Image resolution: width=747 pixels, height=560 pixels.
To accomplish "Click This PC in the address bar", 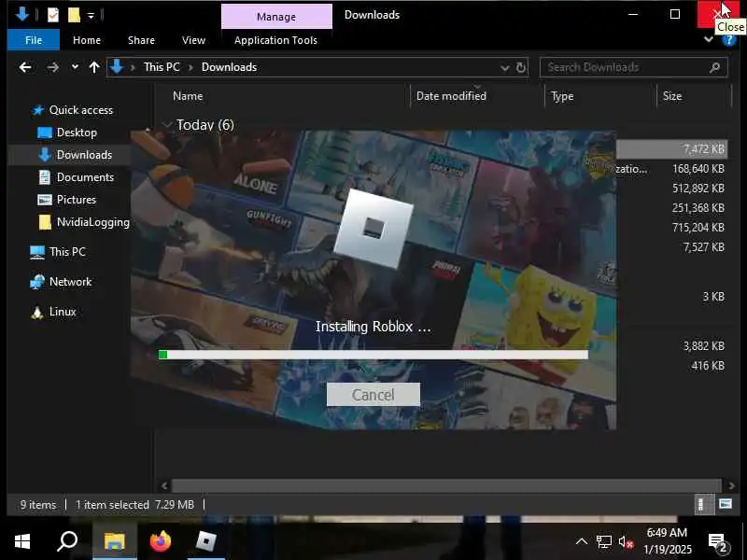I will pyautogui.click(x=162, y=67).
